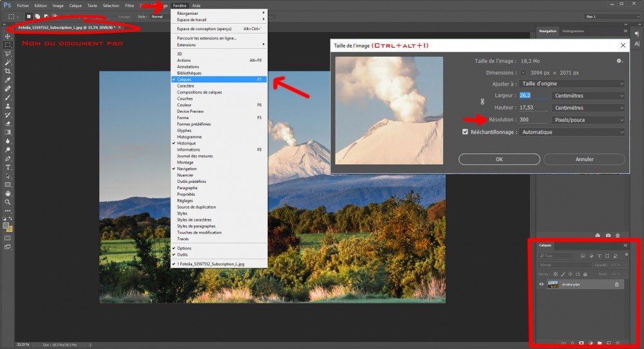Uncheck the Rééchantillonnage checkbox
644x349 pixels.
[466, 132]
